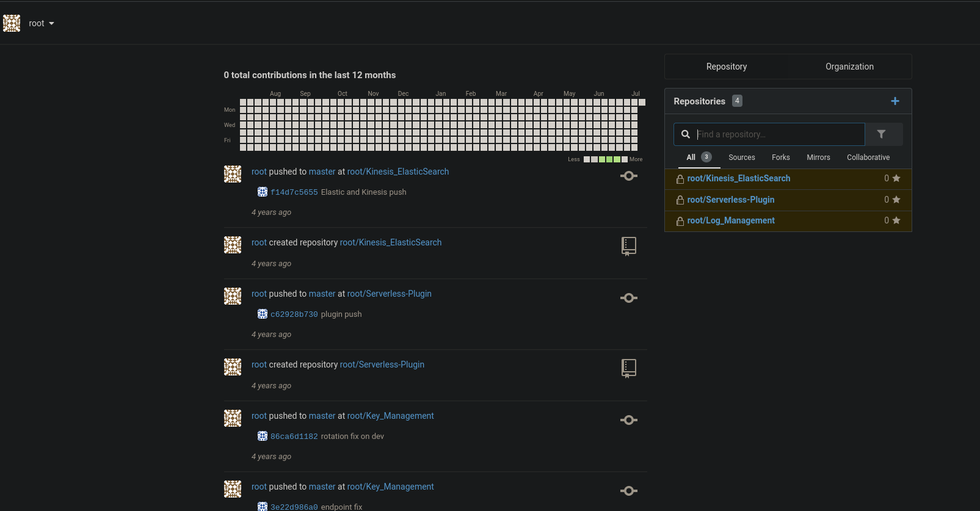
Task: Click the lightest green legend swatch
Action: [x=602, y=159]
